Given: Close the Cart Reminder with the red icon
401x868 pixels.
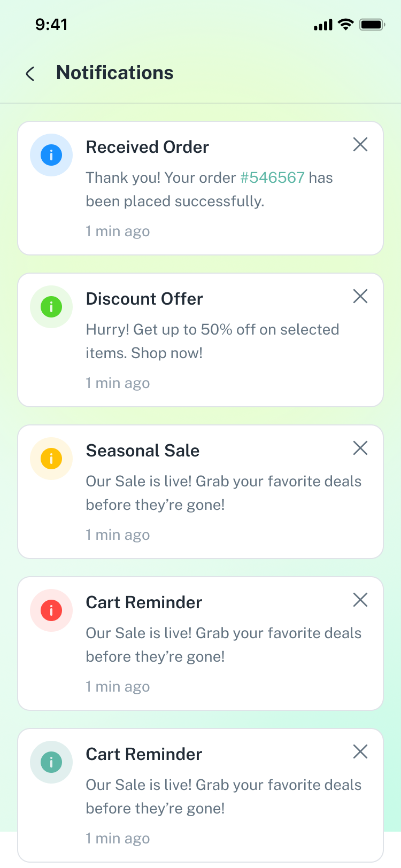Looking at the screenshot, I should pos(360,600).
